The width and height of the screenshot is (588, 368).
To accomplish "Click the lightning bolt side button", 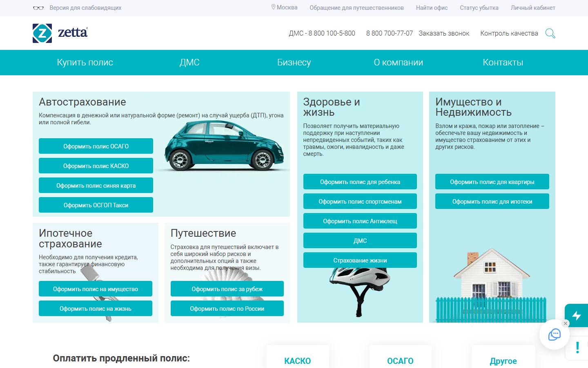I will [577, 315].
